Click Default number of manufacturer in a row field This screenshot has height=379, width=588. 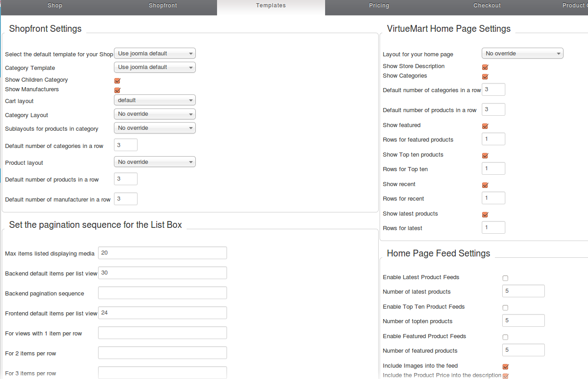point(126,199)
